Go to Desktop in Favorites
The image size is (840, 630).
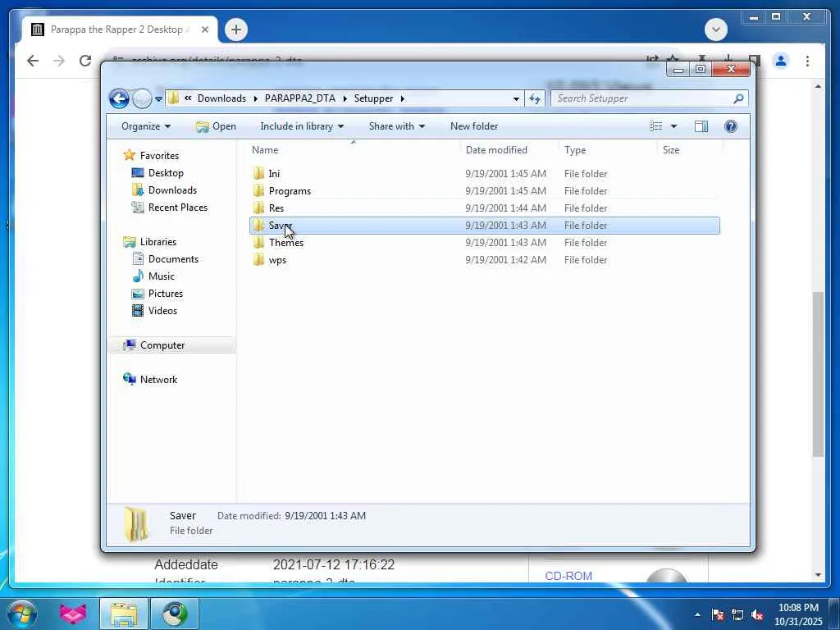166,173
